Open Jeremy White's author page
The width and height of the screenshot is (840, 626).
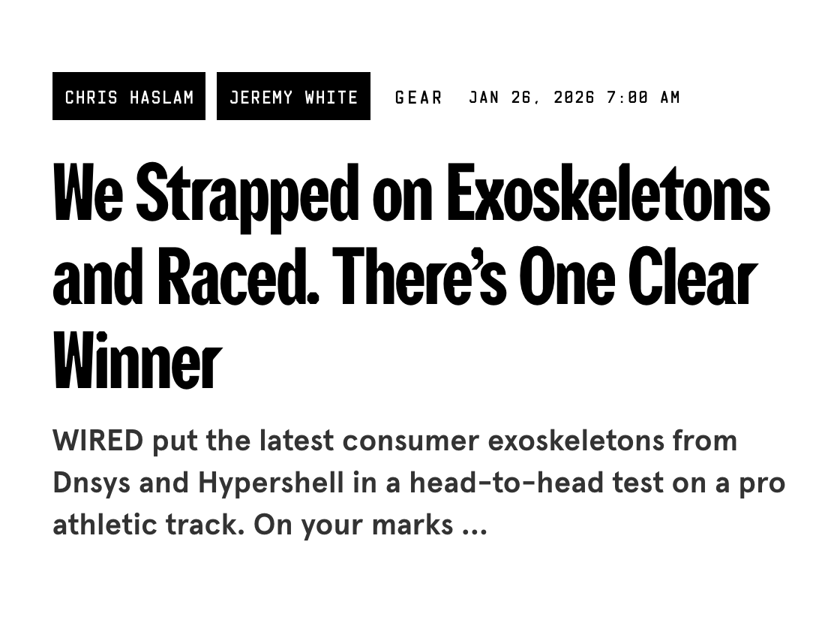293,97
